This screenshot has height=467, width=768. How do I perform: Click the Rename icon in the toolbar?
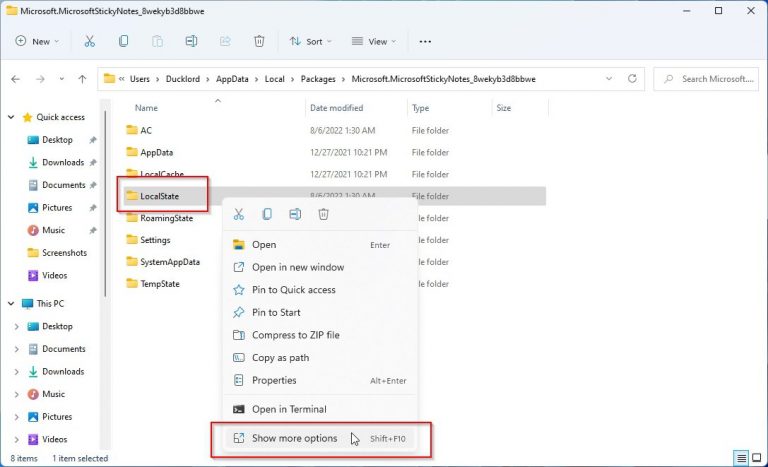coord(191,42)
